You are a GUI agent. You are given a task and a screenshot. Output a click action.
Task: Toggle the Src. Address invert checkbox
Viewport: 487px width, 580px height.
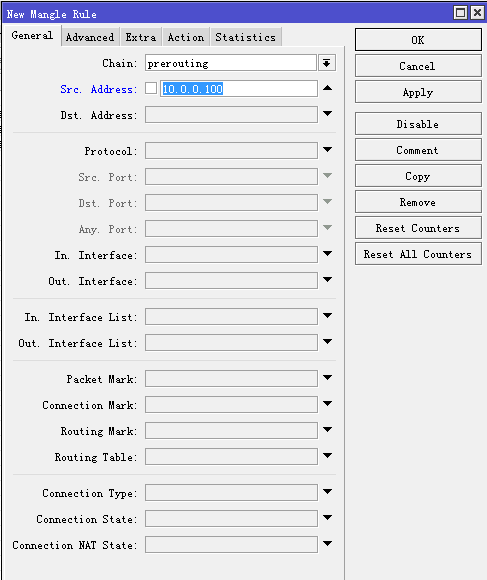pos(151,88)
